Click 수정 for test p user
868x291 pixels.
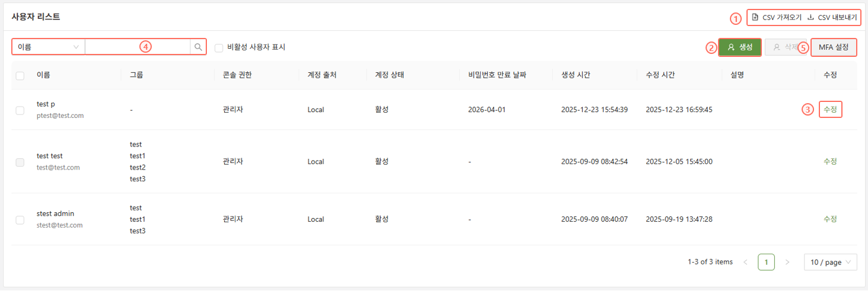pyautogui.click(x=830, y=110)
